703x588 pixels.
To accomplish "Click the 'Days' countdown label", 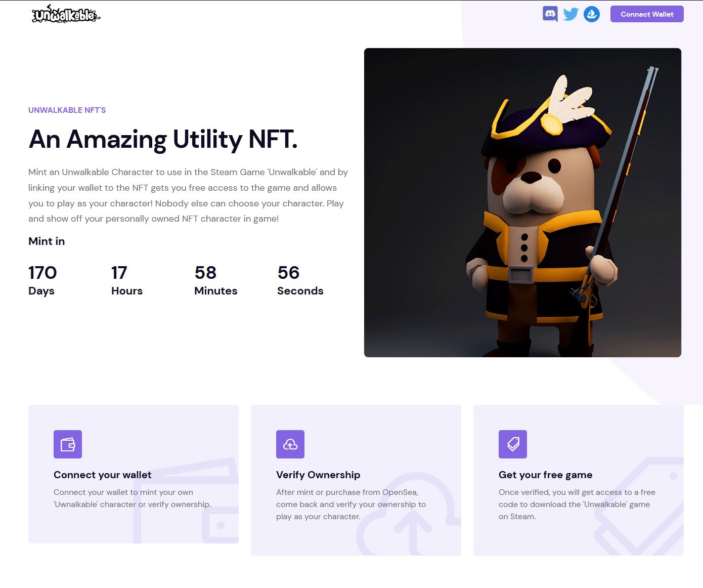I will [x=41, y=291].
